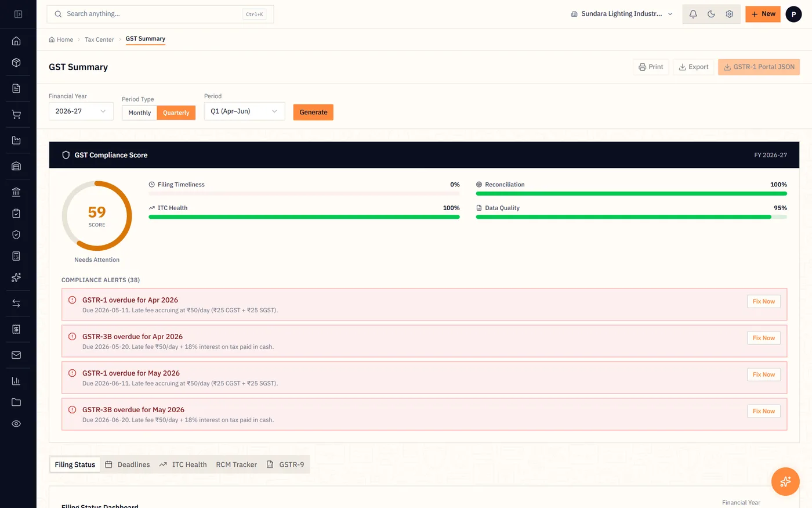Open the factory icon in sidebar

coord(16,140)
